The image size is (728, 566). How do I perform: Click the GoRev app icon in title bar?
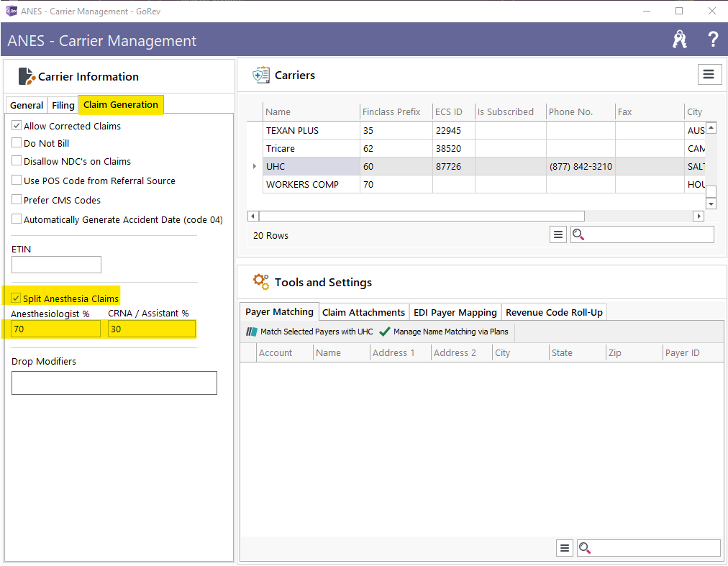tap(11, 11)
